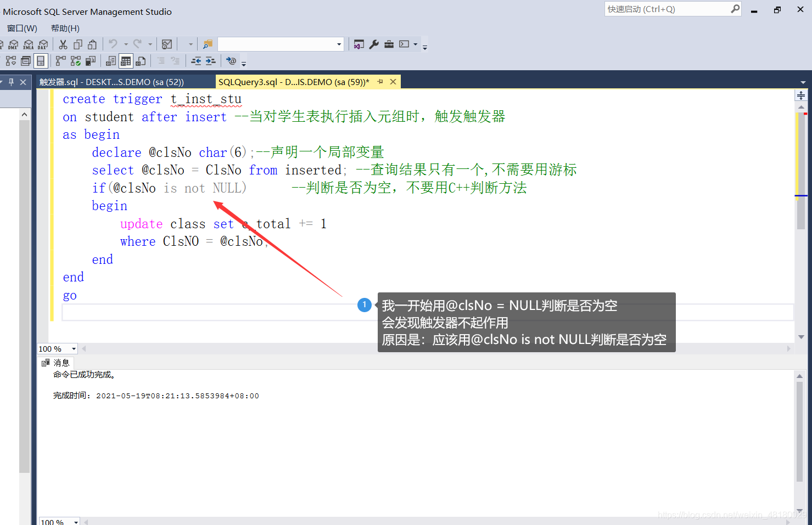Open standard toolbar overflow options
812x525 pixels.
coord(425,47)
